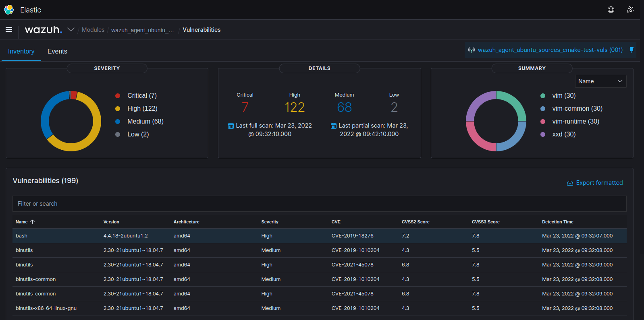The image size is (644, 320).
Task: Click the Critical red legend swatch
Action: pyautogui.click(x=118, y=96)
